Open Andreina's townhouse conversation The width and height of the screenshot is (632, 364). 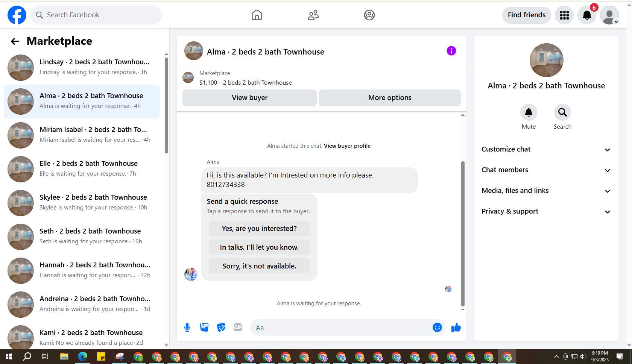(x=82, y=305)
